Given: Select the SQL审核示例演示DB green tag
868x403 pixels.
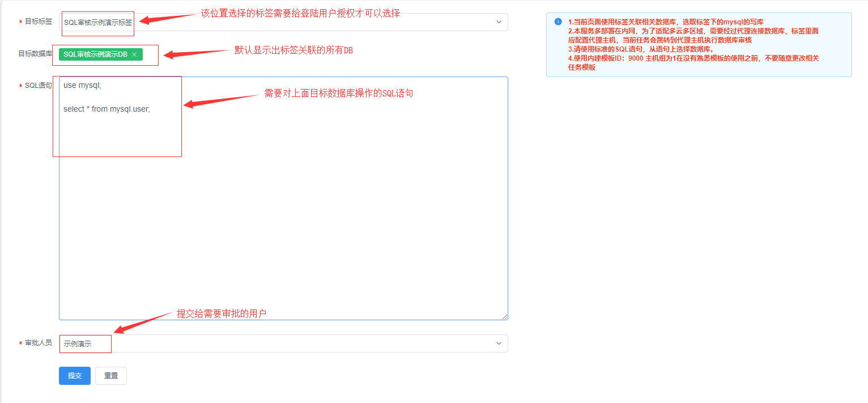Looking at the screenshot, I should [101, 54].
